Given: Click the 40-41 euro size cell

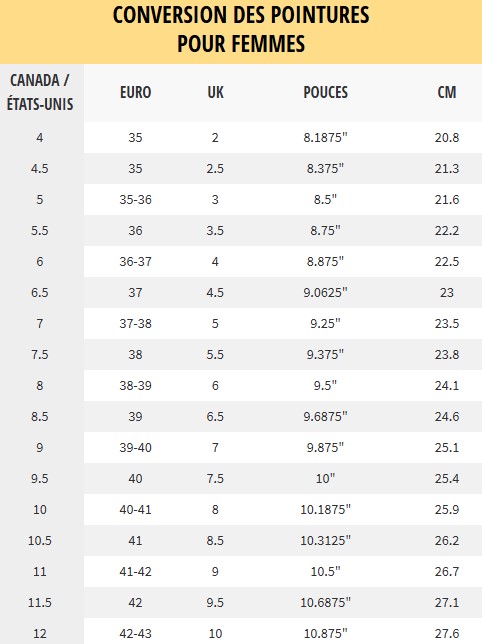Looking at the screenshot, I should click(135, 510).
